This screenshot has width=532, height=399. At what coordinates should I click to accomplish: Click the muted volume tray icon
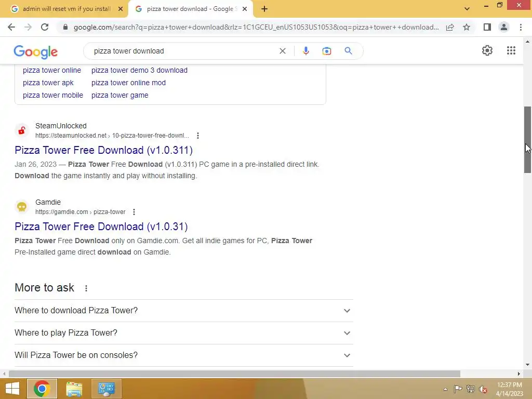click(483, 389)
